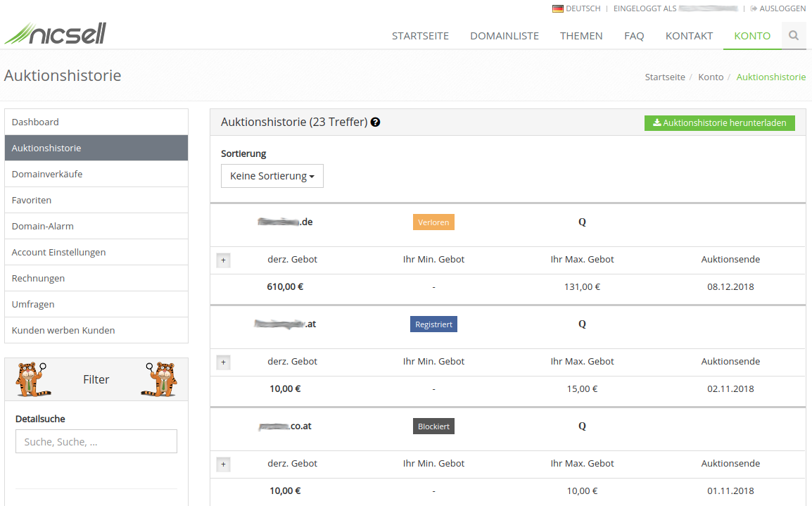Image resolution: width=812 pixels, height=506 pixels.
Task: Click the Q icon in the .co.at row
Action: coord(582,426)
